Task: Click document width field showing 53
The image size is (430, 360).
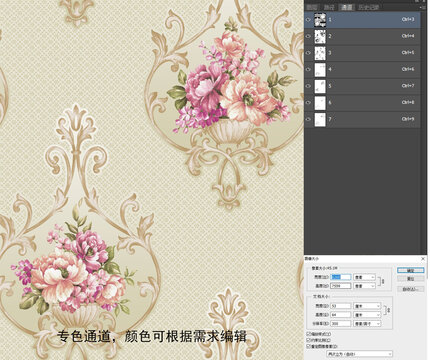Action: 341,306
